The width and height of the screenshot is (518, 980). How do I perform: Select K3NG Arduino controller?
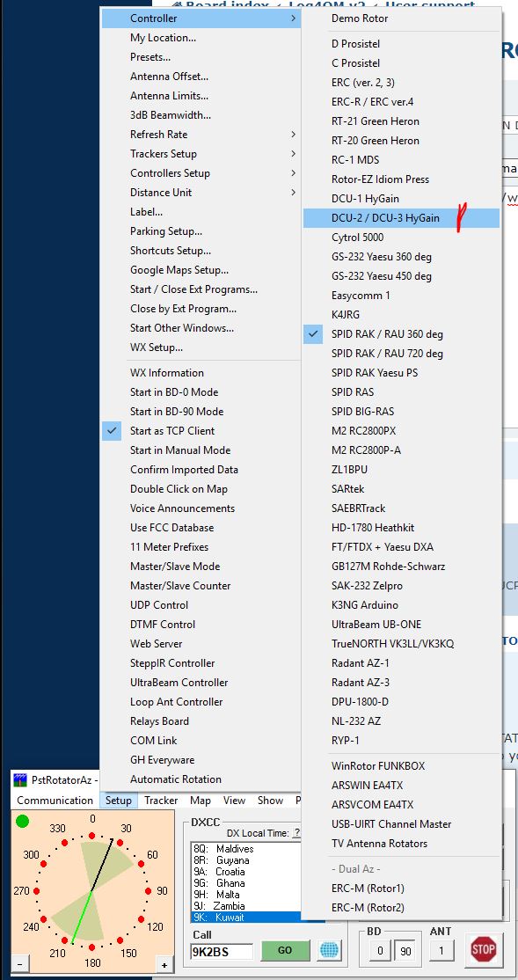tap(401, 605)
